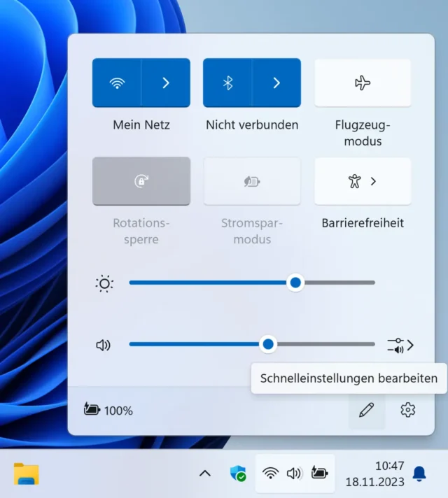Open all settings via gear icon
Screen dimensions: 448x498
408,411
